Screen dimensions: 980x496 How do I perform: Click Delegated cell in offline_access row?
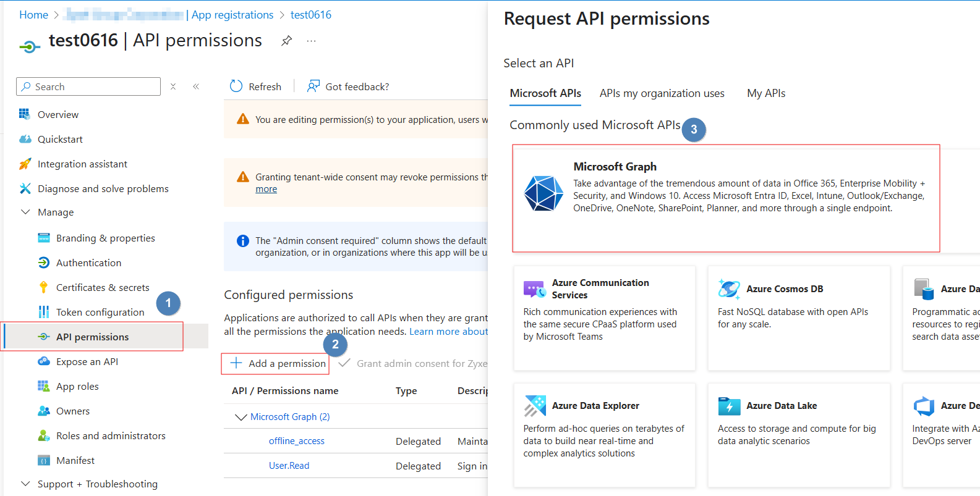click(x=418, y=441)
